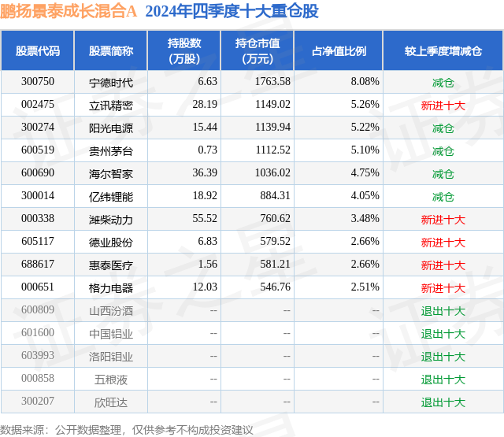Click stock code 300207

pos(38,401)
